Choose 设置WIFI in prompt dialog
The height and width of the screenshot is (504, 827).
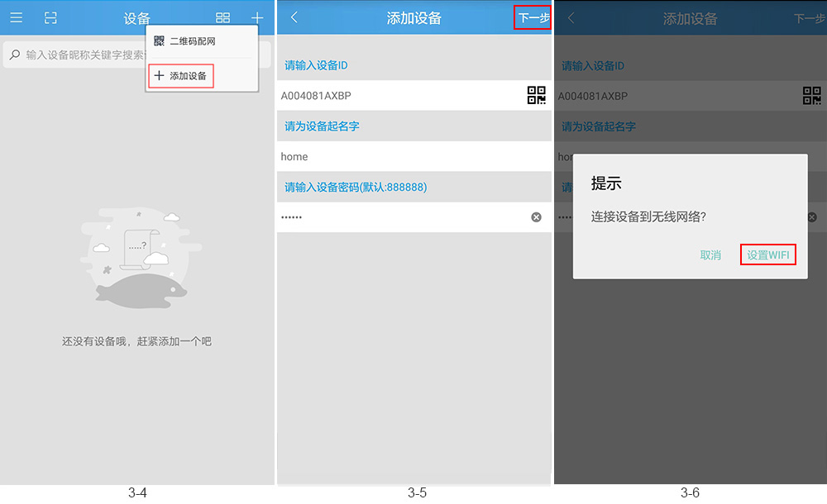coord(768,255)
